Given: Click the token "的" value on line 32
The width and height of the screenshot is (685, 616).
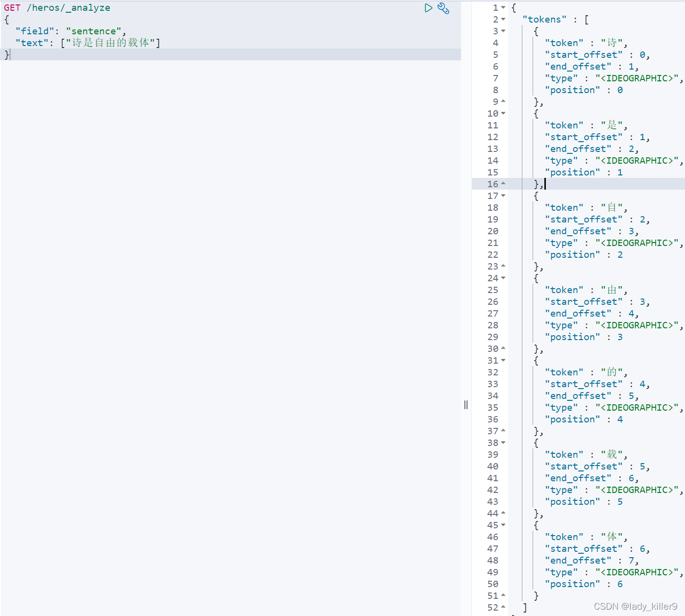Looking at the screenshot, I should [612, 372].
